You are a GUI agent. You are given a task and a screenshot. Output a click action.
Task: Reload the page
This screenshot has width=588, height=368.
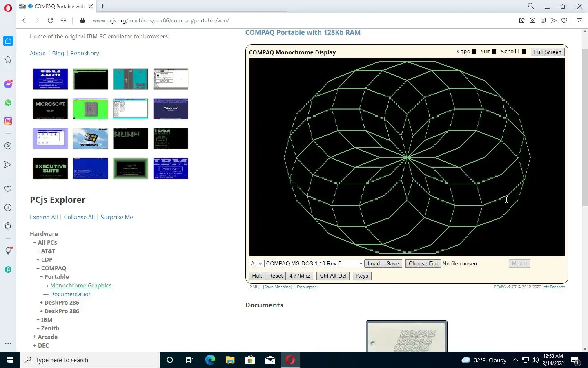pos(50,20)
